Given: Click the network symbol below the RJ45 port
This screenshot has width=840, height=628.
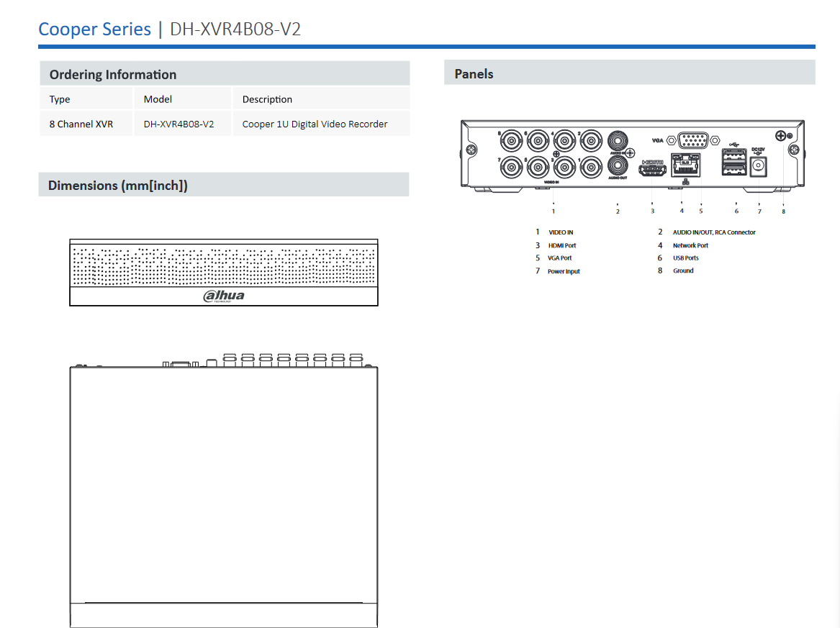Looking at the screenshot, I should tap(686, 182).
